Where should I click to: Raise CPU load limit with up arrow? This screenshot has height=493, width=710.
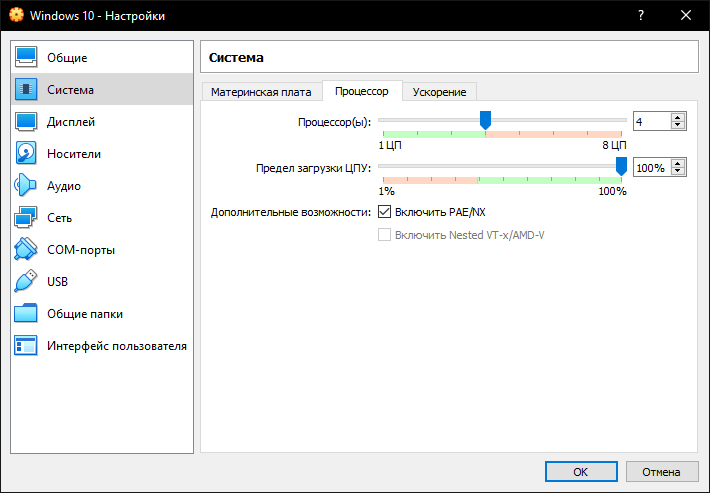(x=677, y=163)
